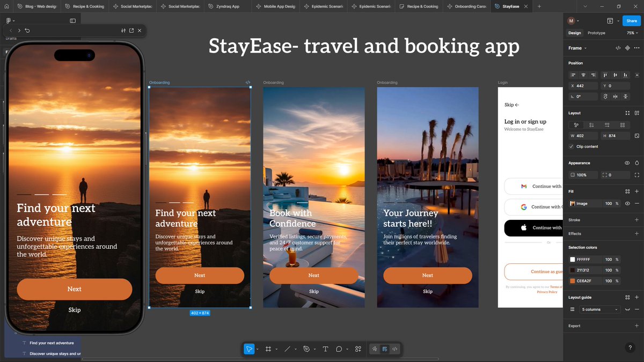Align selection to top

[605, 75]
